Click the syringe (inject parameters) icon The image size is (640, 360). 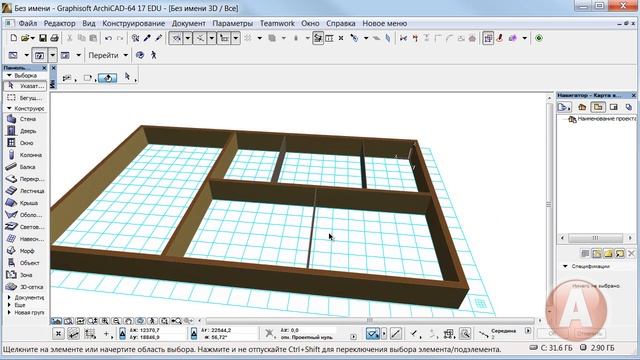[x=159, y=38]
